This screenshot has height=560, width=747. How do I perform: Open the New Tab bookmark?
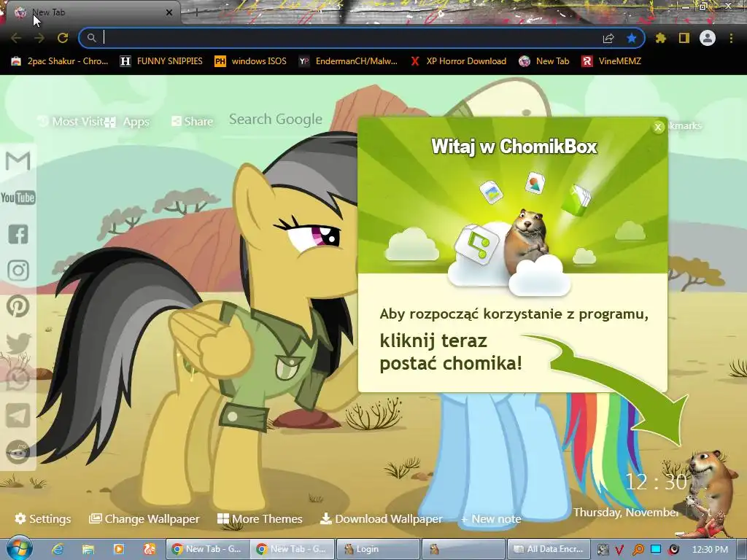(544, 61)
